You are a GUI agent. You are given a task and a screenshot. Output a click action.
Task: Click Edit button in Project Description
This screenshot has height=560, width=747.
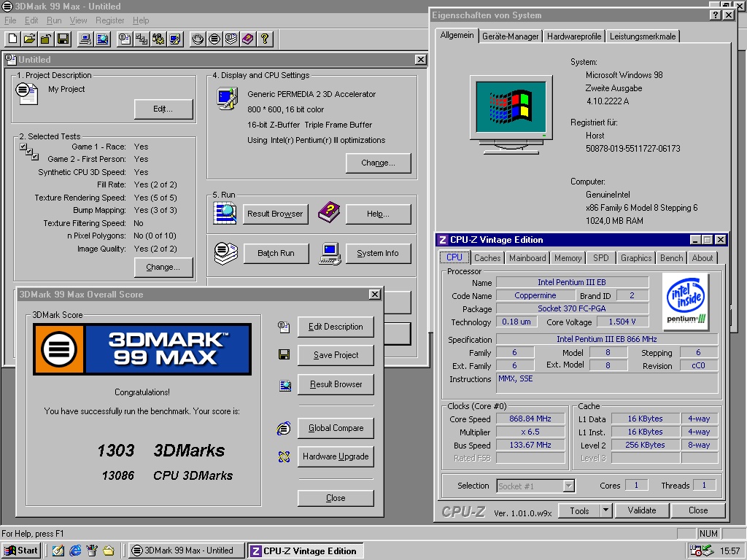pos(163,109)
